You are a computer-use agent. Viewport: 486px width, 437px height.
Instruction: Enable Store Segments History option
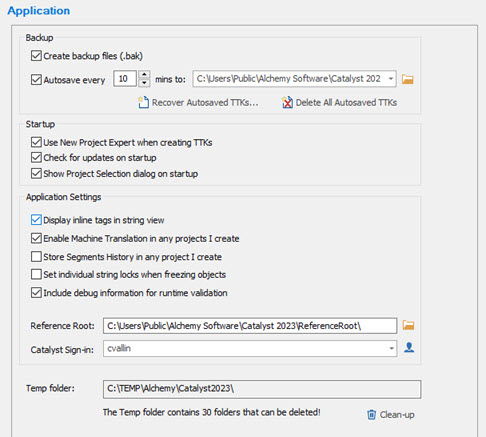[x=36, y=257]
